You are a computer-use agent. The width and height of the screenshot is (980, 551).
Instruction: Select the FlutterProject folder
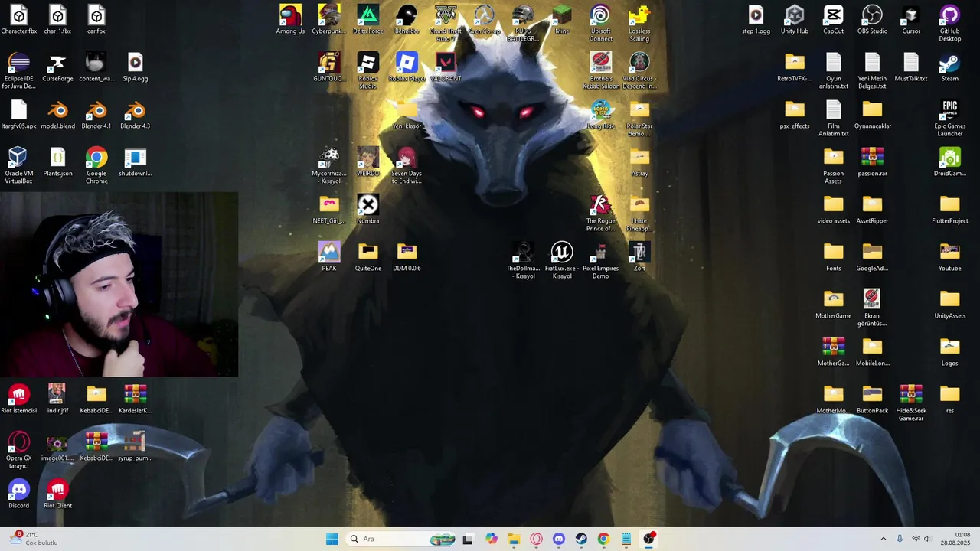[x=949, y=210]
